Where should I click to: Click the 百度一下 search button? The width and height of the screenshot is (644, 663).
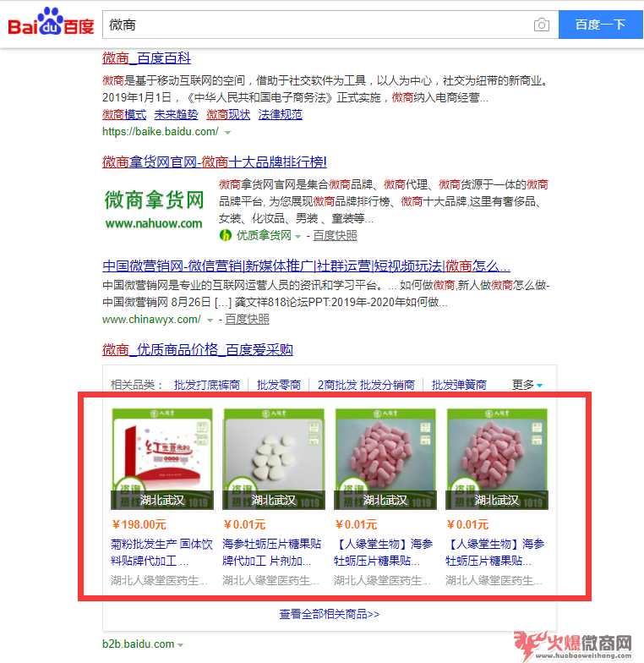point(601,25)
